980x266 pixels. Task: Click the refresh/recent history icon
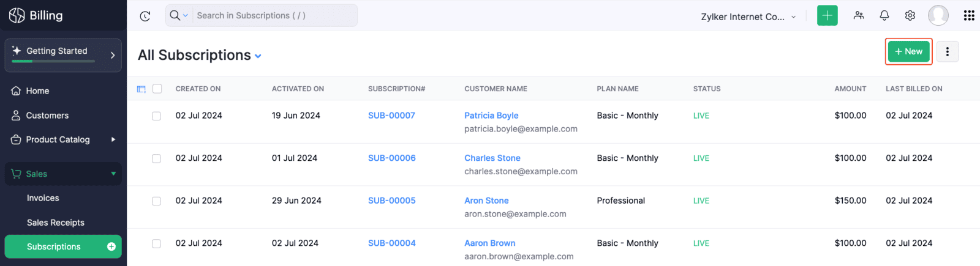point(145,16)
